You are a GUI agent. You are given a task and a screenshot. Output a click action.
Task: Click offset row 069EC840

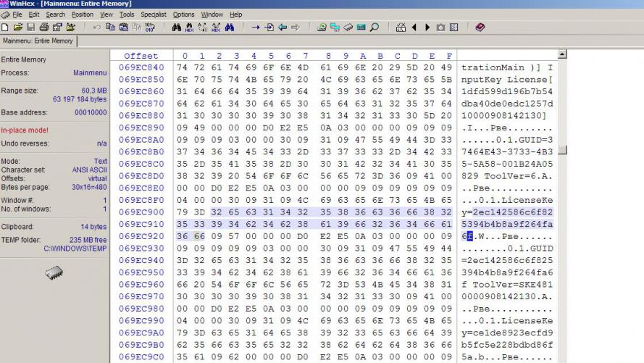(x=141, y=67)
